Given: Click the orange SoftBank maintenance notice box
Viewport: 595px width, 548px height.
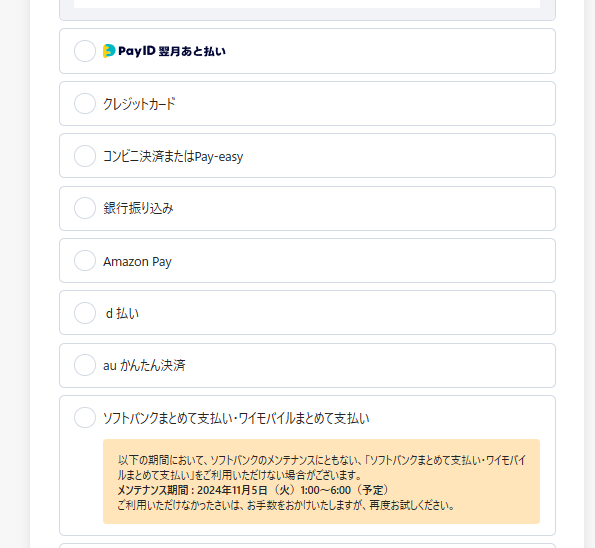Looking at the screenshot, I should tap(321, 482).
